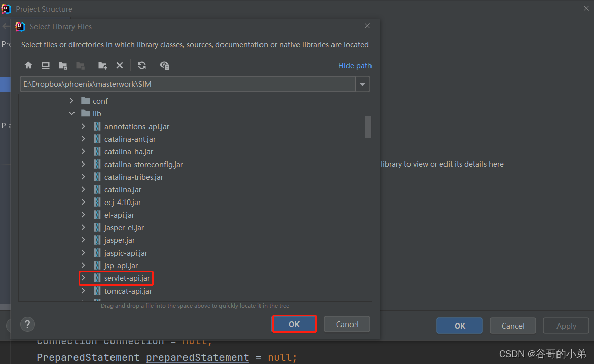Select servlet-api.jar file
The height and width of the screenshot is (364, 594).
[x=127, y=278]
